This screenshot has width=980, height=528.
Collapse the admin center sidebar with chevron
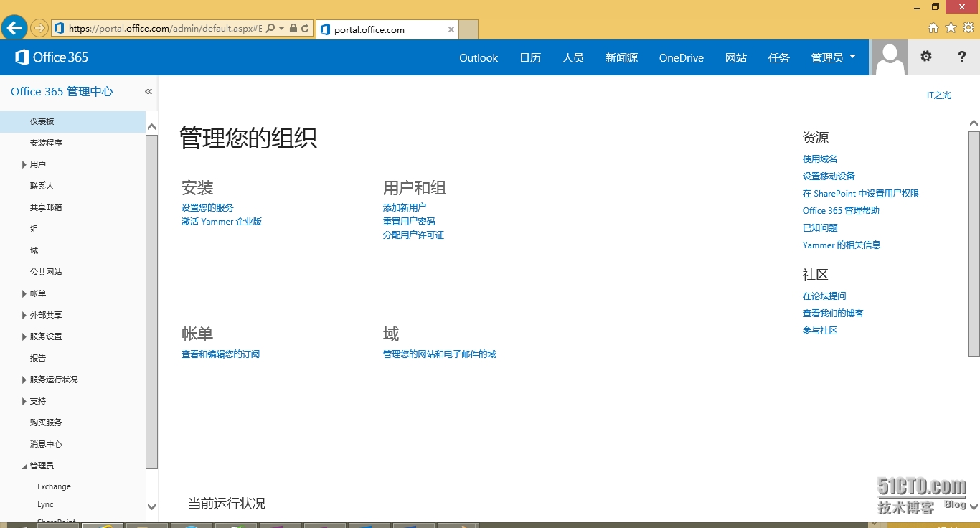[149, 92]
